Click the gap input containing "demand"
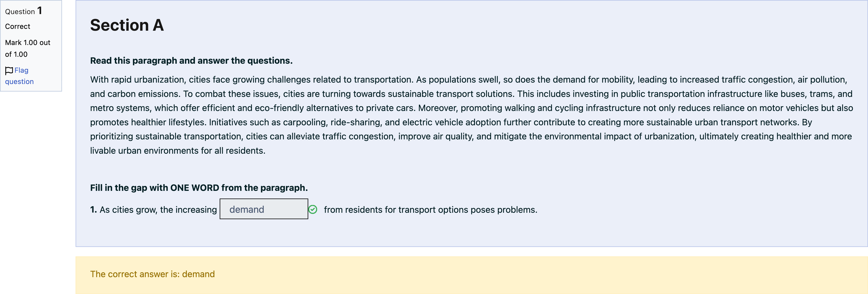The height and width of the screenshot is (294, 868). coord(263,209)
